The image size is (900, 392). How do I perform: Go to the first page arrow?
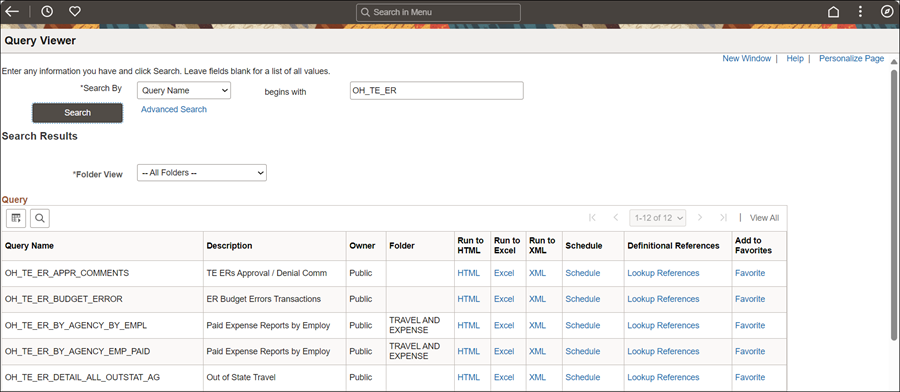(593, 218)
